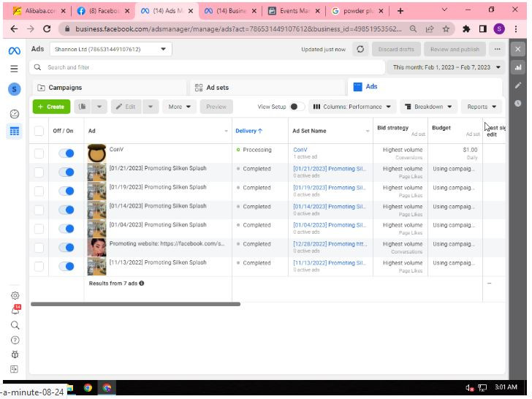Open notifications bell with red badge
Image resolution: width=532 pixels, height=399 pixels.
tap(16, 310)
